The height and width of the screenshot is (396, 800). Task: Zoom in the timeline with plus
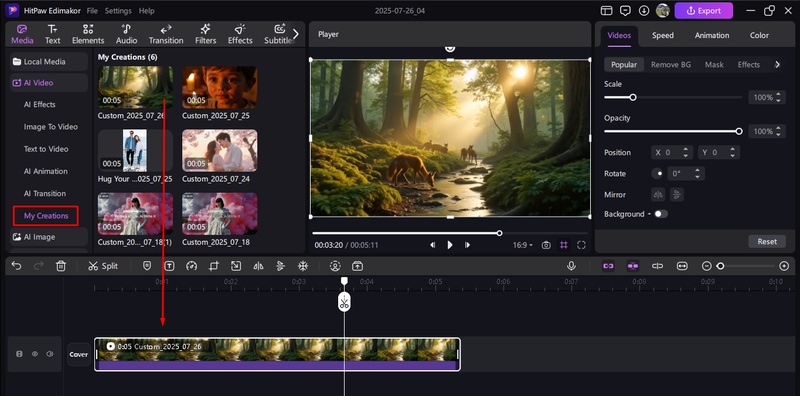pos(784,266)
